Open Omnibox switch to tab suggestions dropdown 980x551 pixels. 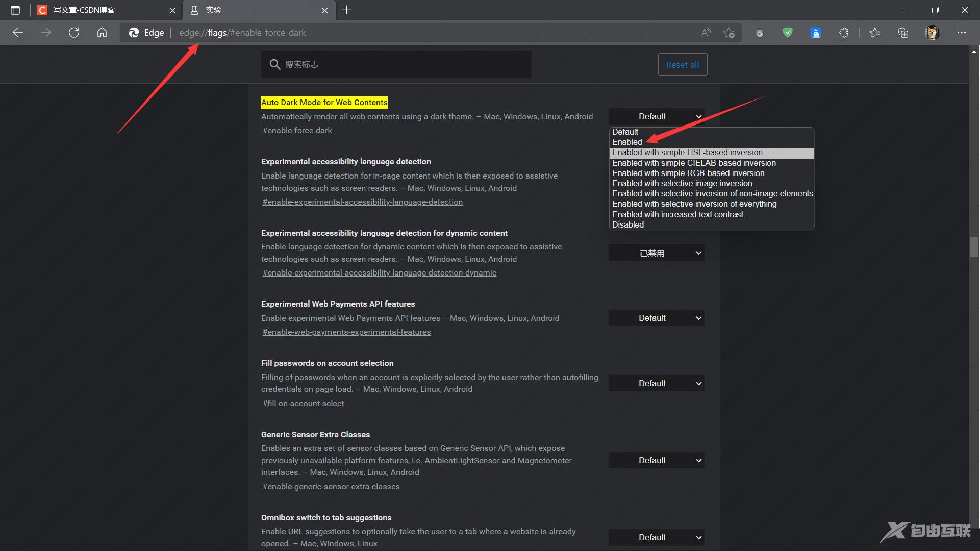pyautogui.click(x=656, y=537)
